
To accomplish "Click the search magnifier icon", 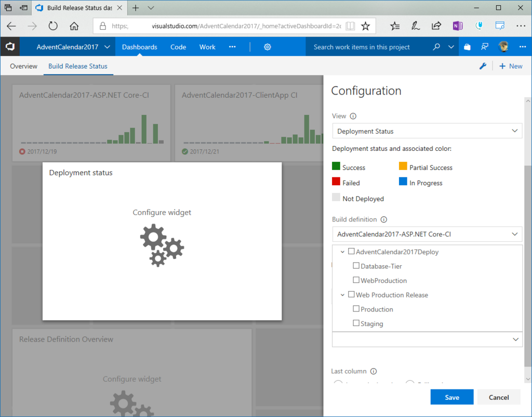I will [x=436, y=47].
